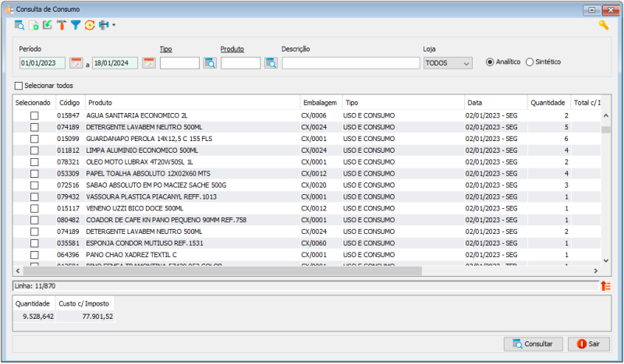Viewport: 624px width, 364px height.
Task: Check the PAPEL TOALHA ABSOLUTO row checkbox
Action: click(34, 174)
